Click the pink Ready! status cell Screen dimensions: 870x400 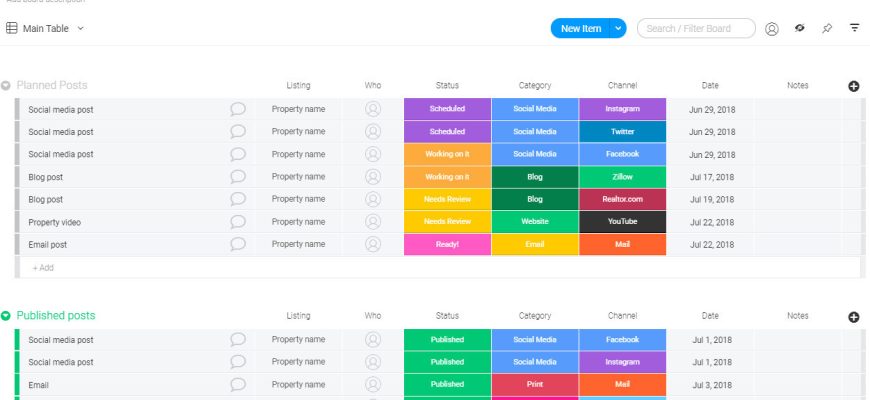[x=447, y=244]
